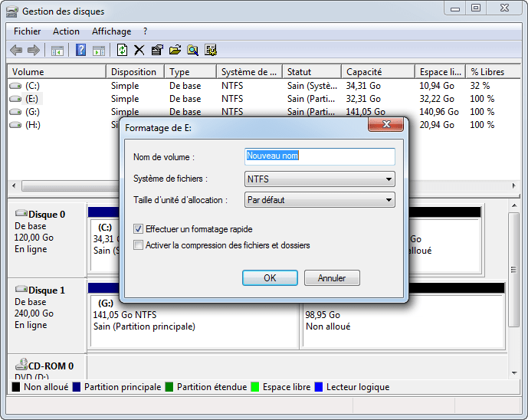The height and width of the screenshot is (420, 528).
Task: Click the 34,31 Go capacity cell
Action: point(363,86)
